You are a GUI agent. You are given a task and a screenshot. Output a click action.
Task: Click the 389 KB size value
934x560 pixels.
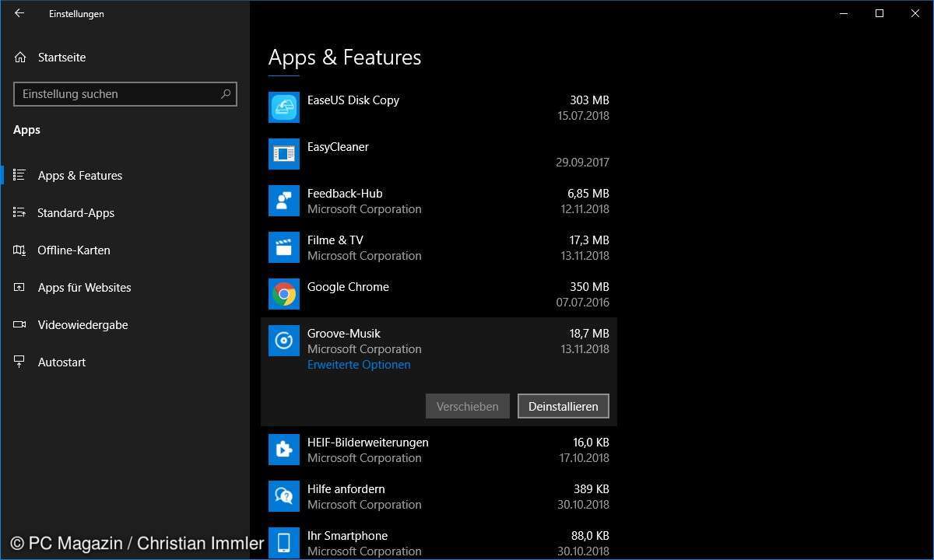592,488
